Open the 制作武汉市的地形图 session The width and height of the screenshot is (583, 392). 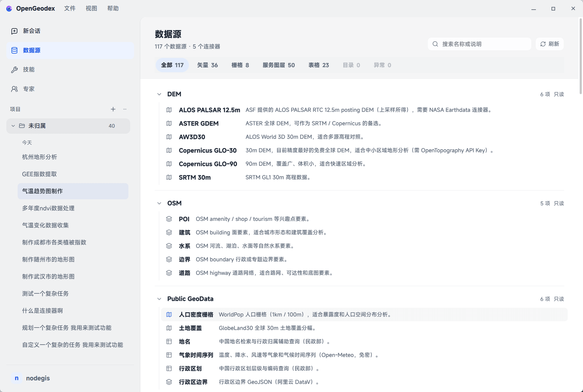point(73,277)
